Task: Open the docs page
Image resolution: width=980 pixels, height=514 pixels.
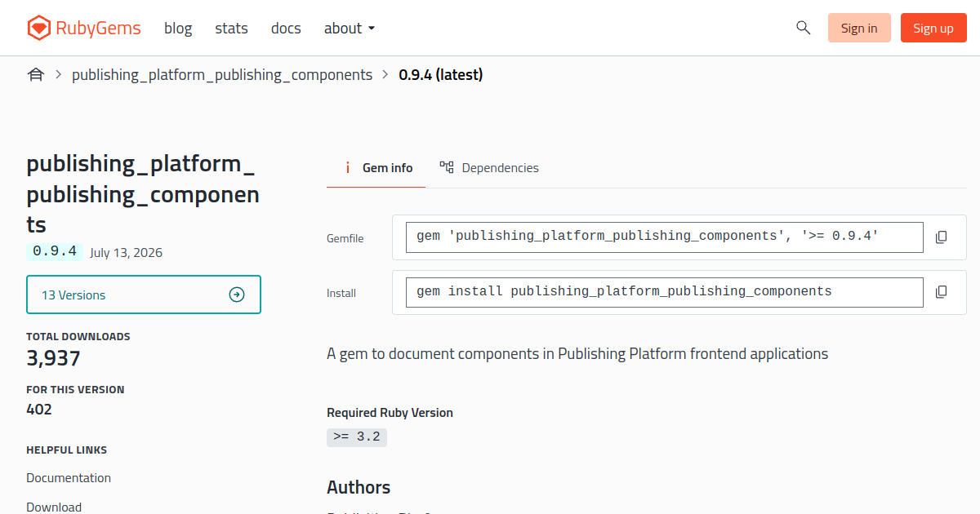Action: 286,28
